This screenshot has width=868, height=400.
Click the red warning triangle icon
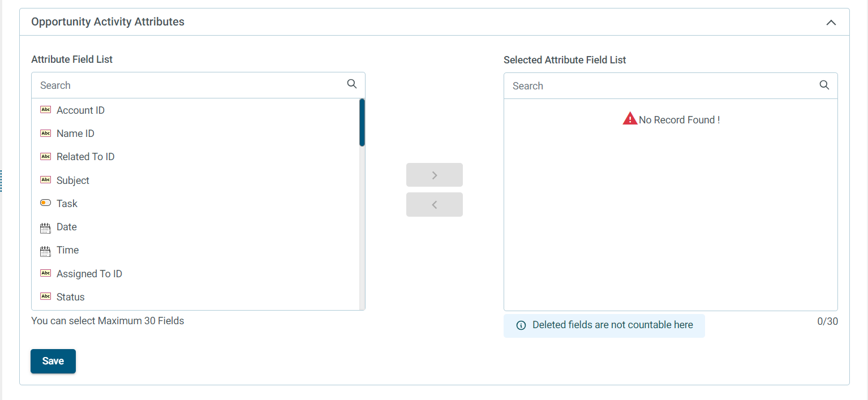(630, 119)
